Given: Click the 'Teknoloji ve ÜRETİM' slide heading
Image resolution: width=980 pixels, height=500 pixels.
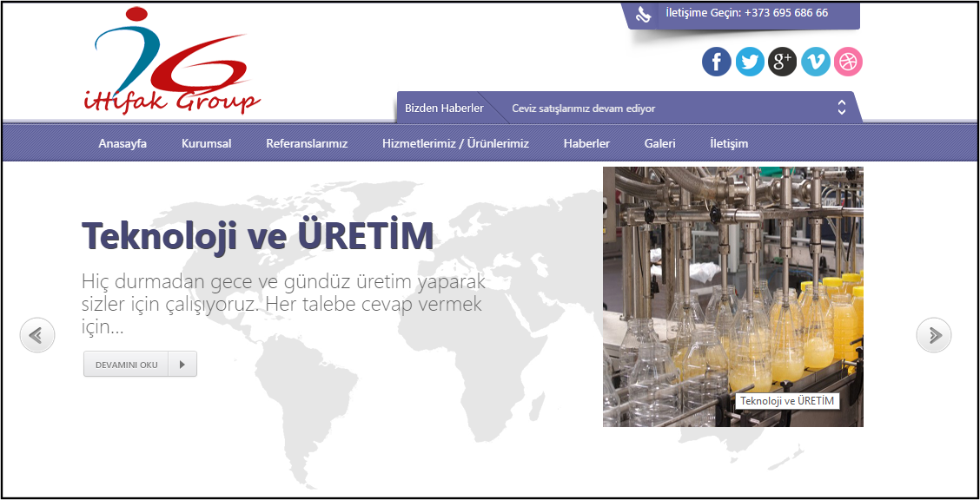Looking at the screenshot, I should click(x=257, y=236).
